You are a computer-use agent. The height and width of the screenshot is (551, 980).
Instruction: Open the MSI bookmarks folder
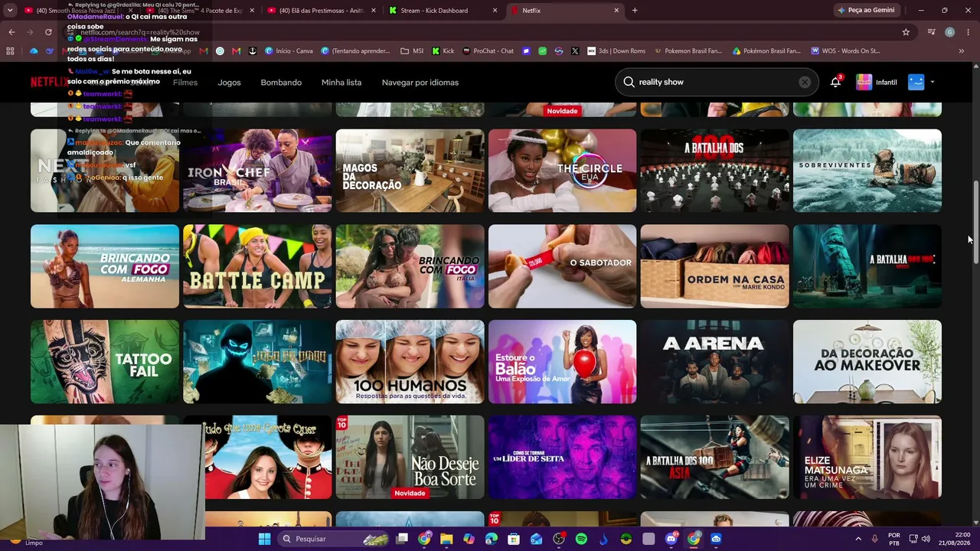coord(412,51)
